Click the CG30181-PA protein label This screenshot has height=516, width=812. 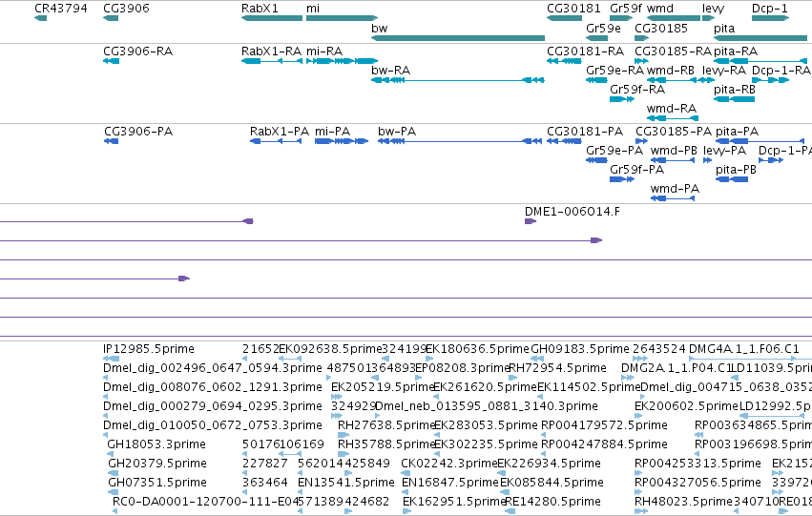[x=585, y=132]
